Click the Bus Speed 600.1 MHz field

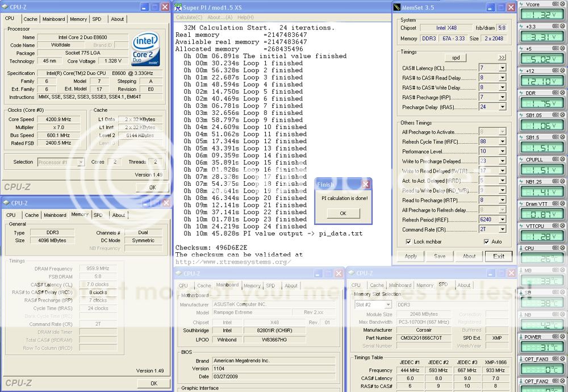coord(59,135)
